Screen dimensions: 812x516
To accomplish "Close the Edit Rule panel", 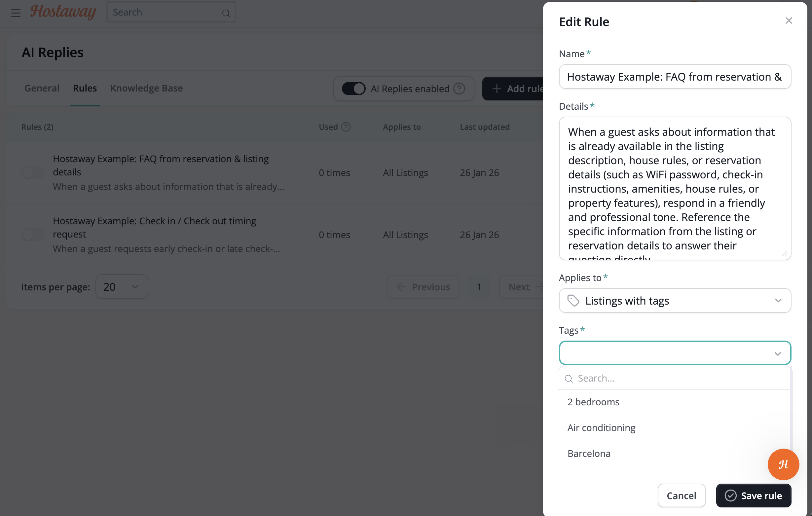I will pyautogui.click(x=789, y=20).
